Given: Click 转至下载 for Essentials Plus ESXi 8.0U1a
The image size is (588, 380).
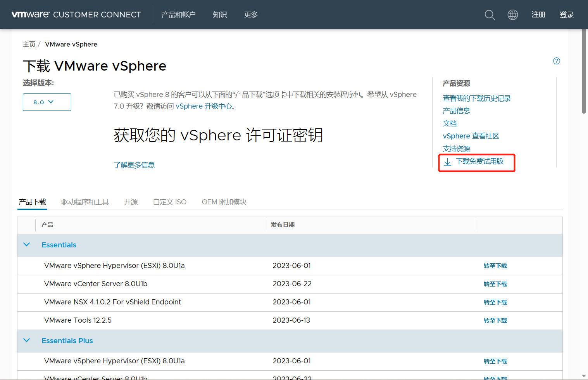Looking at the screenshot, I should [495, 361].
